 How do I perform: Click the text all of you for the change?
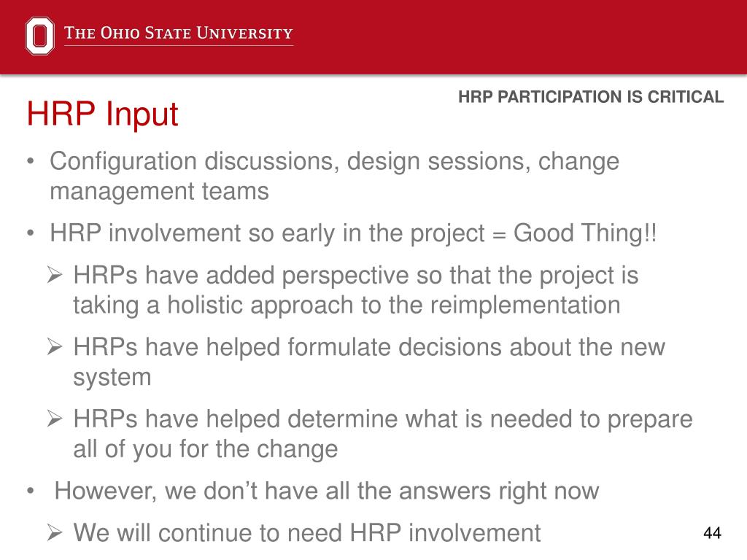(205, 449)
